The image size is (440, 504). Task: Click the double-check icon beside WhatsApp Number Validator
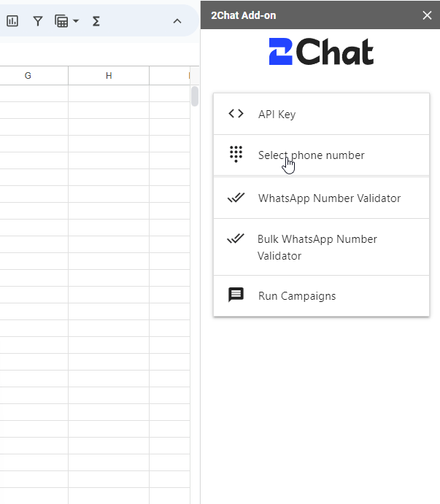[x=236, y=198]
